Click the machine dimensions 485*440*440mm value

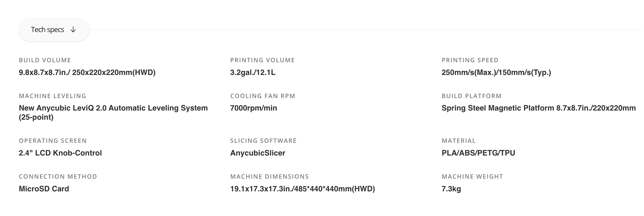pos(302,189)
